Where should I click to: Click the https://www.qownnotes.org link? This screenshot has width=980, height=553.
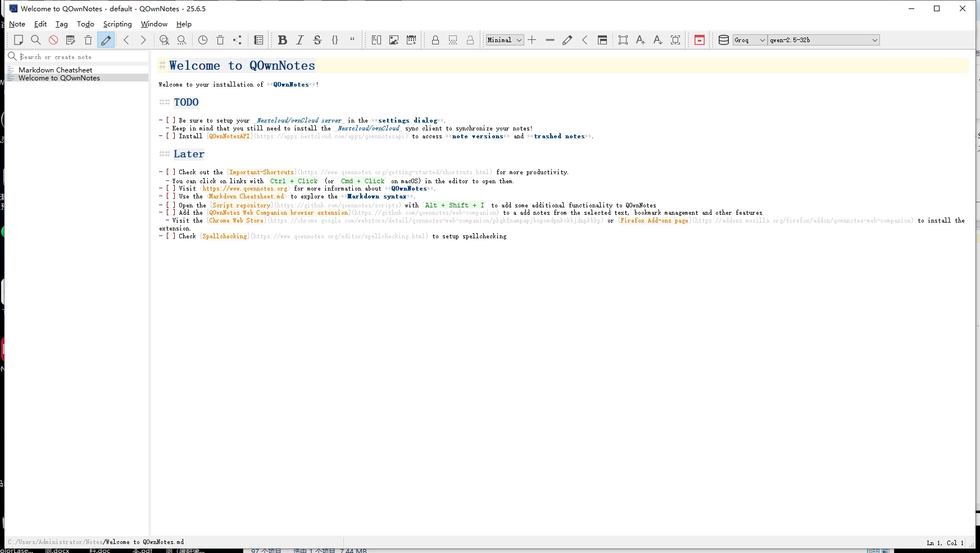(245, 189)
